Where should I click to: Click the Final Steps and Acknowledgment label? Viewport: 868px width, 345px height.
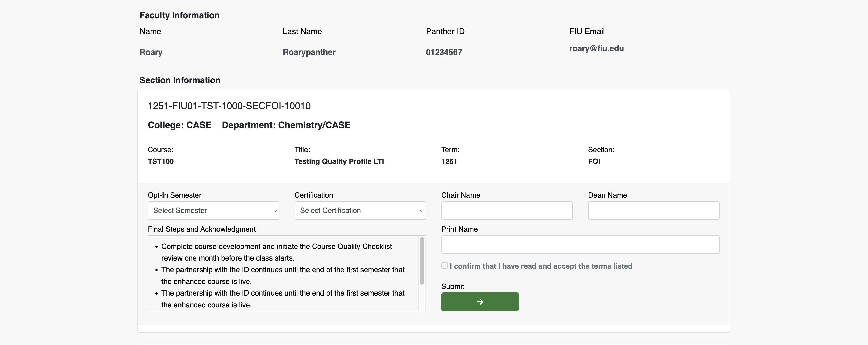pos(202,229)
